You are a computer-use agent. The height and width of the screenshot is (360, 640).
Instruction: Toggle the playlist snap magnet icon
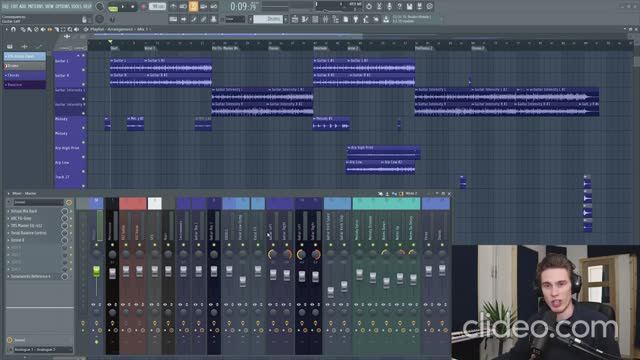point(13,29)
